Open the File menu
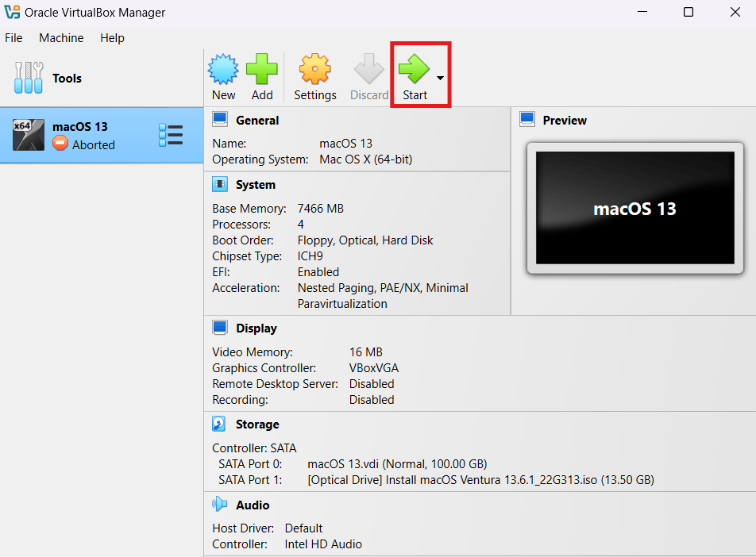 click(13, 38)
